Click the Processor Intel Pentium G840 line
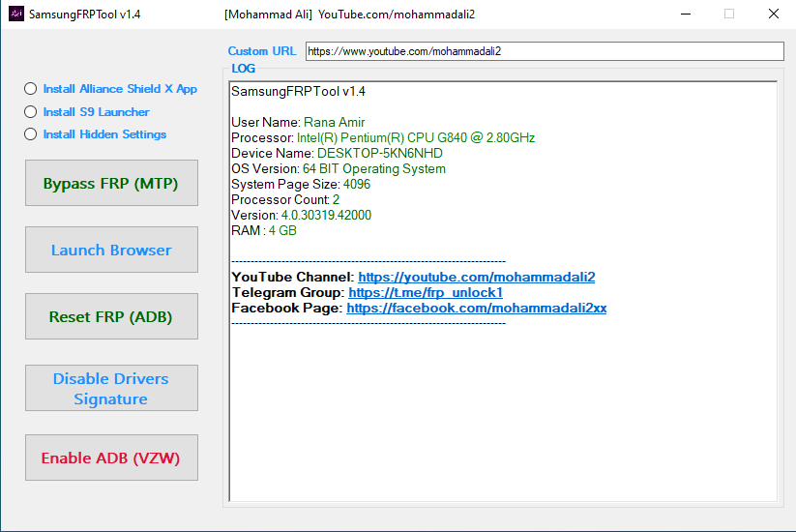The height and width of the screenshot is (532, 796). (383, 138)
